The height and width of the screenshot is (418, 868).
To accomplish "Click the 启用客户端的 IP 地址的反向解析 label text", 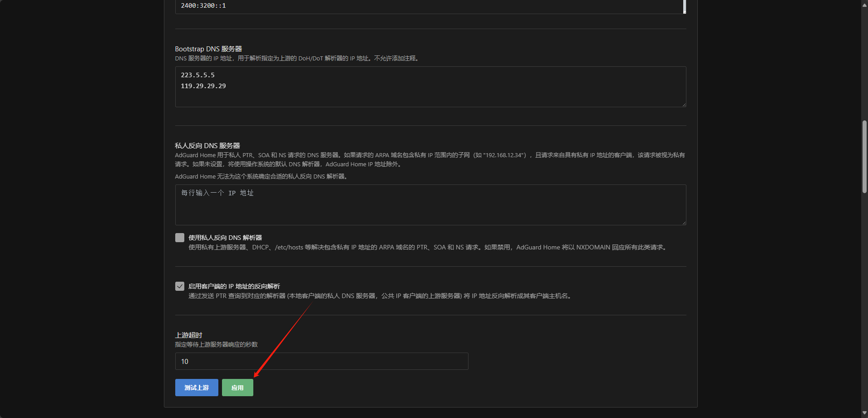I will pos(234,286).
